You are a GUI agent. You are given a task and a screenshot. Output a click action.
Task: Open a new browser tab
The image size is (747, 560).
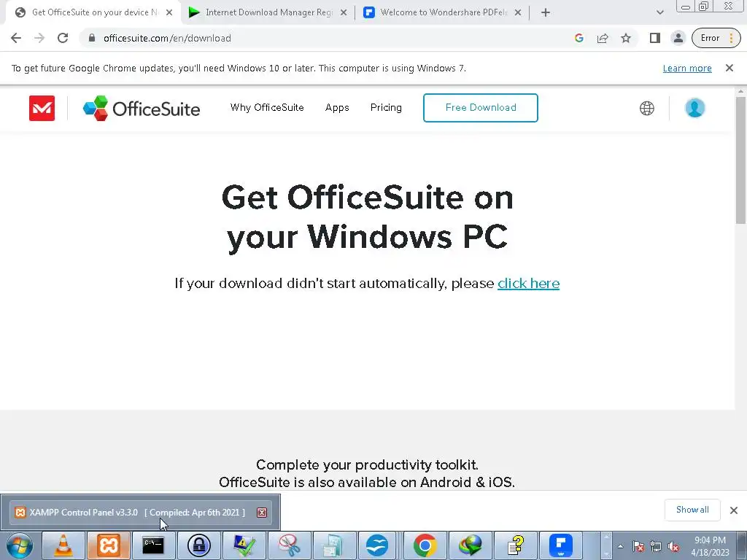pyautogui.click(x=546, y=12)
